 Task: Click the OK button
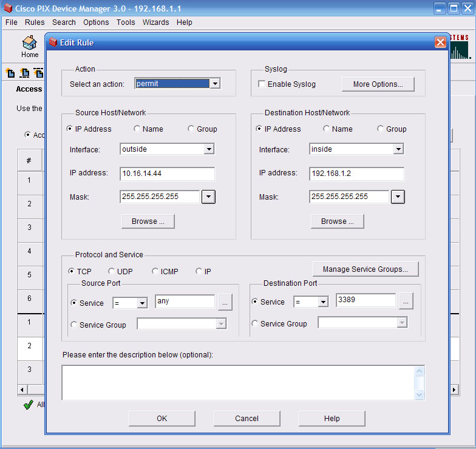(161, 419)
